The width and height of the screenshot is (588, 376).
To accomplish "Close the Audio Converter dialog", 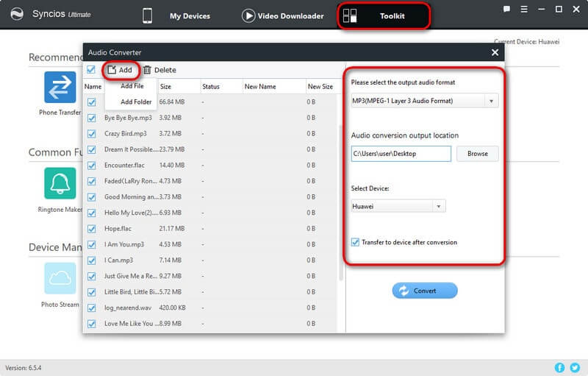I will [495, 52].
